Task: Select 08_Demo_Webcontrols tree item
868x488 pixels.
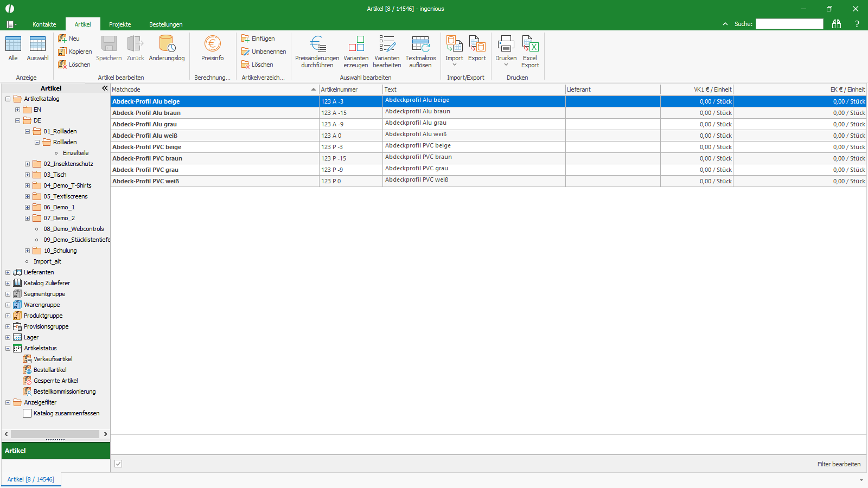Action: [74, 229]
